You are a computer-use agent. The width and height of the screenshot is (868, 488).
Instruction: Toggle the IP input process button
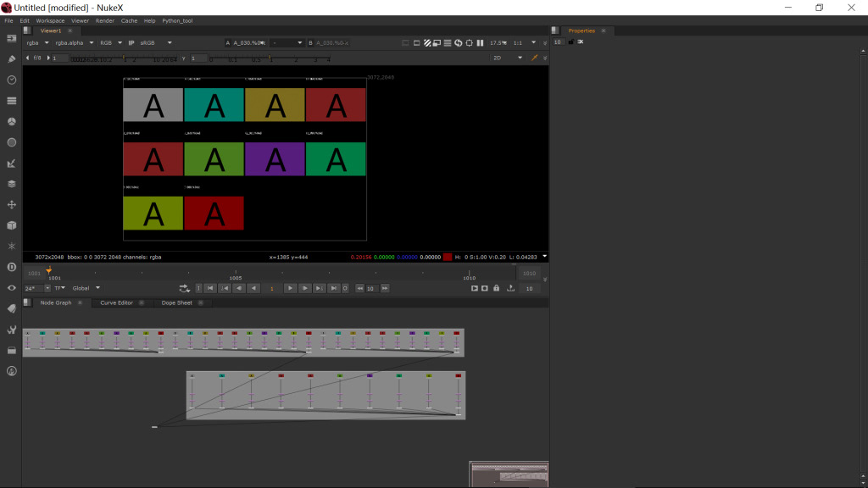click(131, 42)
